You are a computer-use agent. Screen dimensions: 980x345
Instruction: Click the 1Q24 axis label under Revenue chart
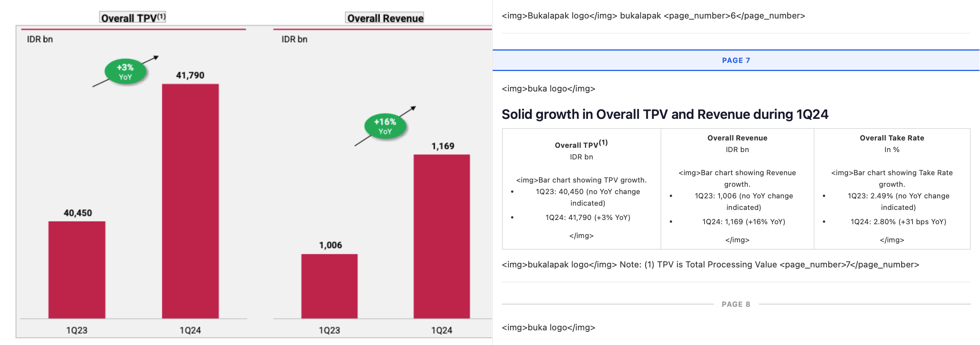pyautogui.click(x=441, y=330)
